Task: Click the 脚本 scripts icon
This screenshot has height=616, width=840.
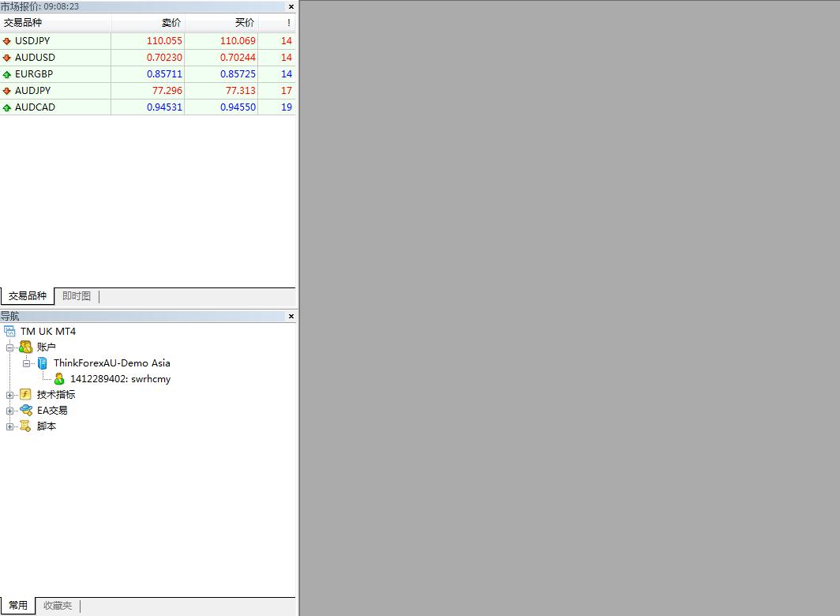Action: 26,426
